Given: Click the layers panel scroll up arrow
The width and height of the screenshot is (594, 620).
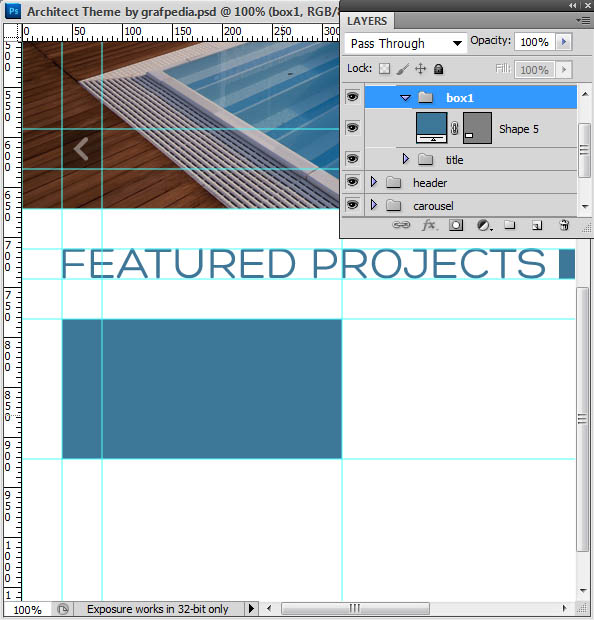Looking at the screenshot, I should tap(585, 94).
